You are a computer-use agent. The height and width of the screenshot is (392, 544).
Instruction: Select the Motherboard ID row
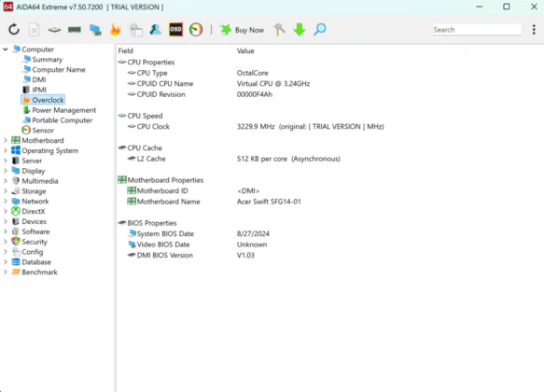click(291, 190)
